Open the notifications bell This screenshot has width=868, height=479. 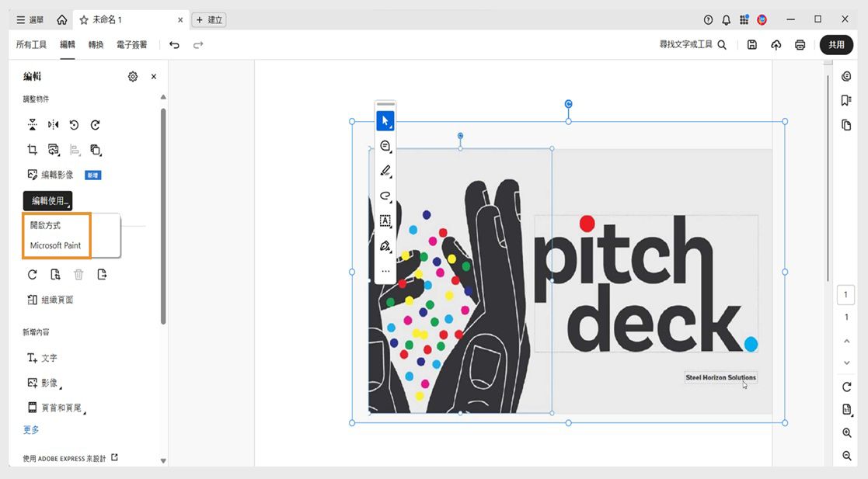pos(727,20)
